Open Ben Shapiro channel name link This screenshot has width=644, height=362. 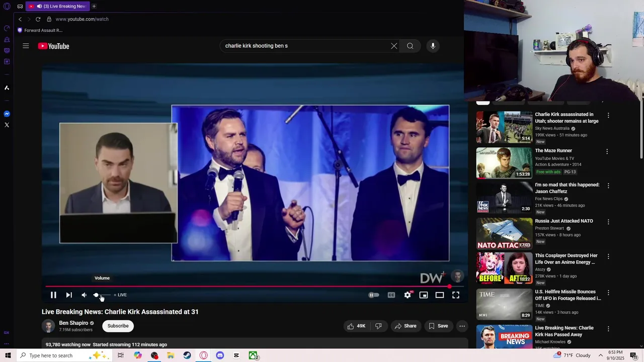(x=73, y=323)
